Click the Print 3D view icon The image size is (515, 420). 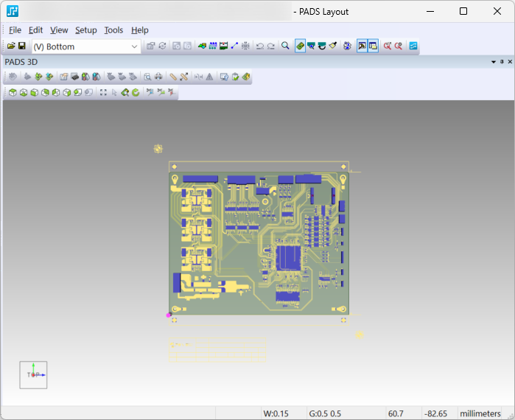(158, 77)
